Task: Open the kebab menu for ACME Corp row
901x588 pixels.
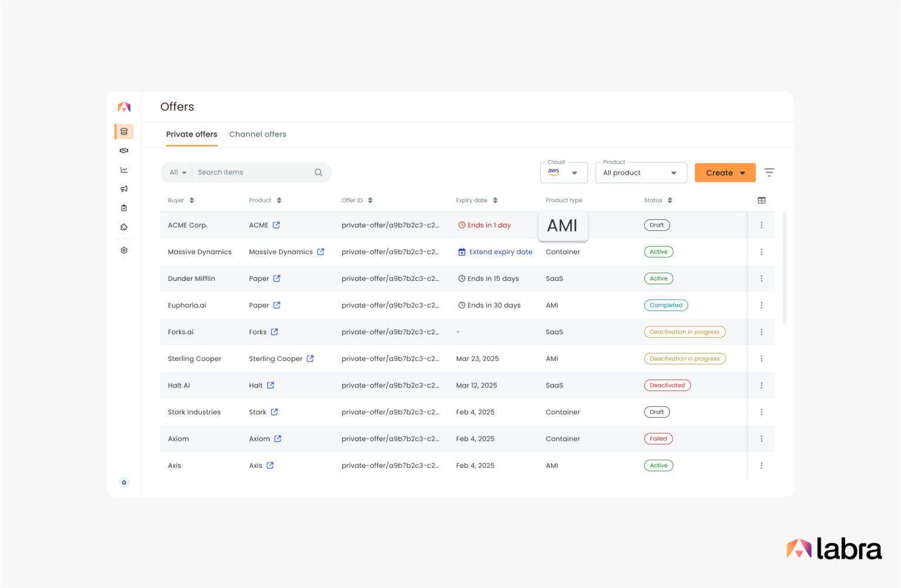Action: pyautogui.click(x=761, y=225)
